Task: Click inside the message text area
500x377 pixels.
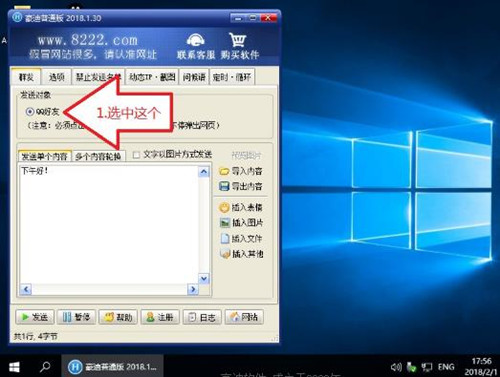Action: [x=109, y=225]
